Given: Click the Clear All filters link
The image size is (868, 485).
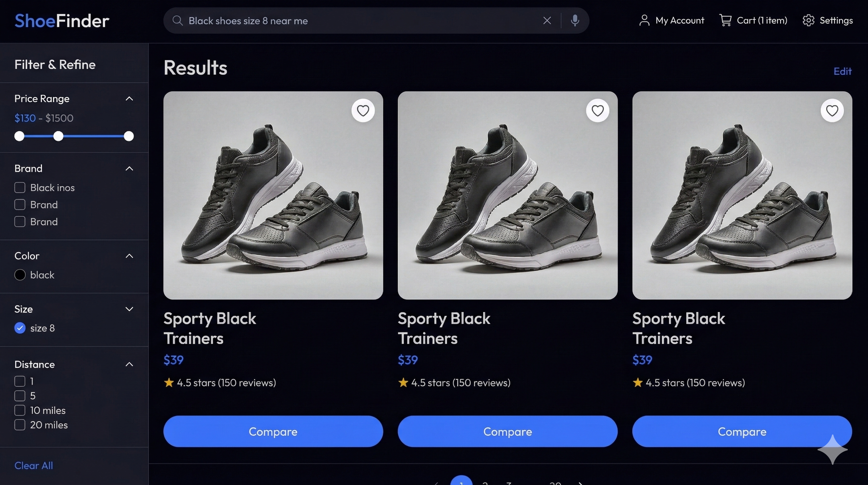Looking at the screenshot, I should click(x=33, y=465).
